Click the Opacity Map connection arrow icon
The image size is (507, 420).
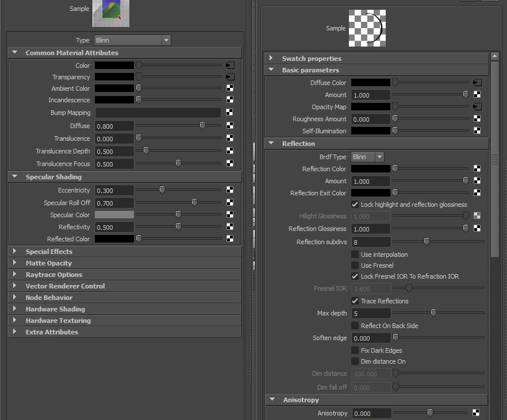[x=477, y=107]
